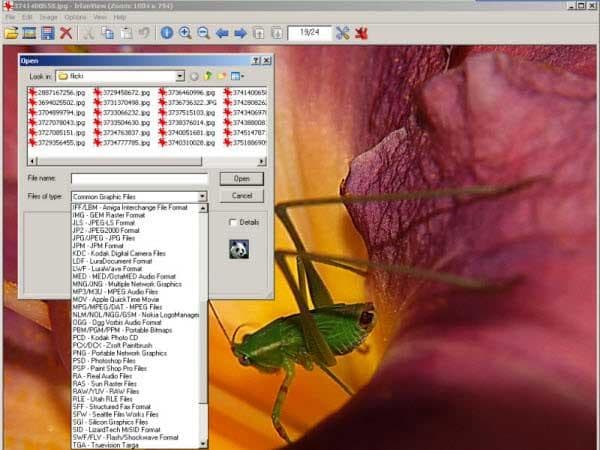Select file 3736736322.JPG
The width and height of the screenshot is (600, 450).
click(x=188, y=103)
